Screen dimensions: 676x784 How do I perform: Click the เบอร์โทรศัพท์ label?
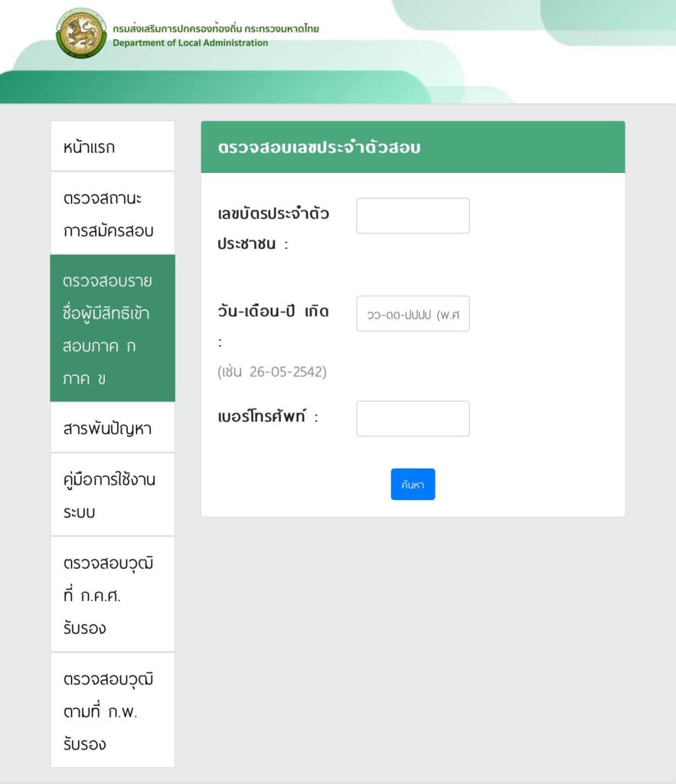pos(267,416)
